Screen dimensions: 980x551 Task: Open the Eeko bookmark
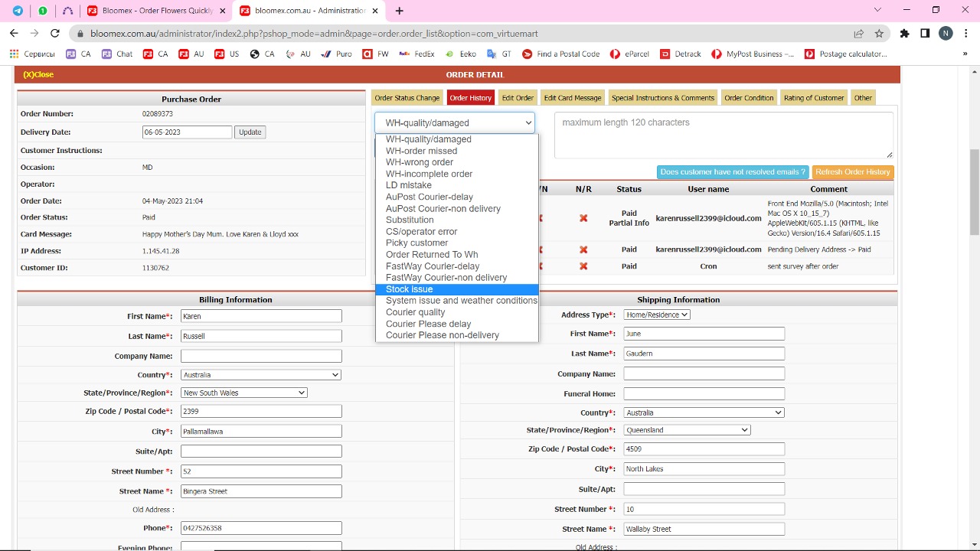461,54
